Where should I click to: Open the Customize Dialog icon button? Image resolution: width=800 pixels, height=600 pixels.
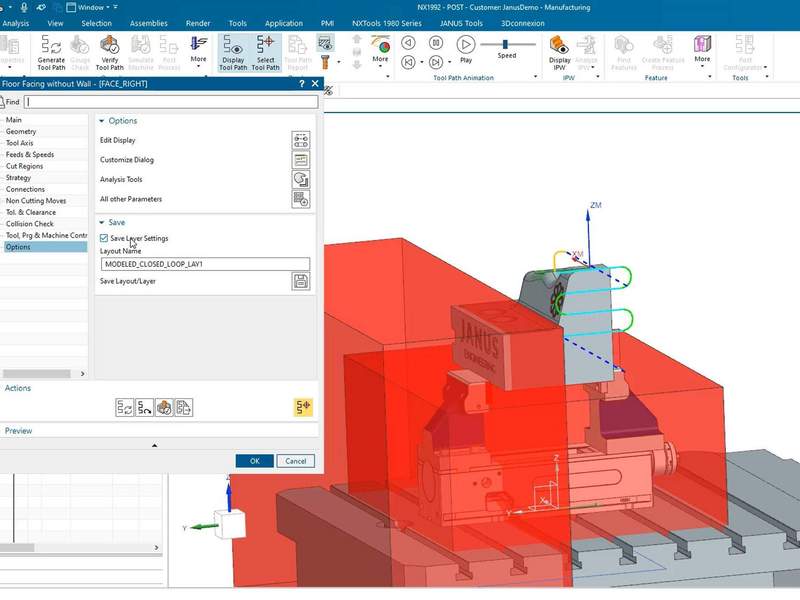click(x=301, y=160)
